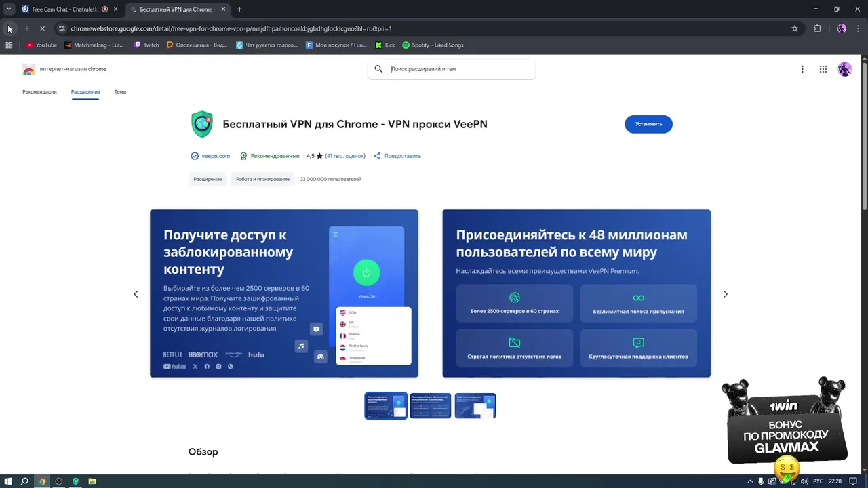Screen dimensions: 868x488
Task: Open the 41 тыс. оценок ratings link
Action: [345, 156]
